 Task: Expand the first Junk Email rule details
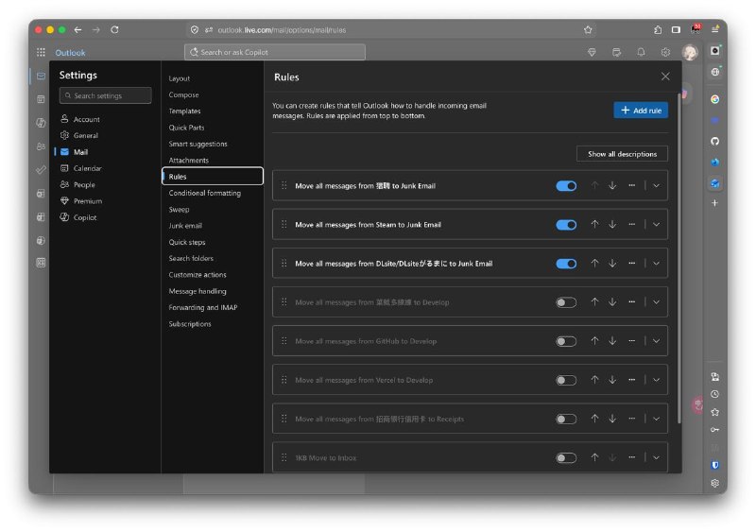pos(656,186)
